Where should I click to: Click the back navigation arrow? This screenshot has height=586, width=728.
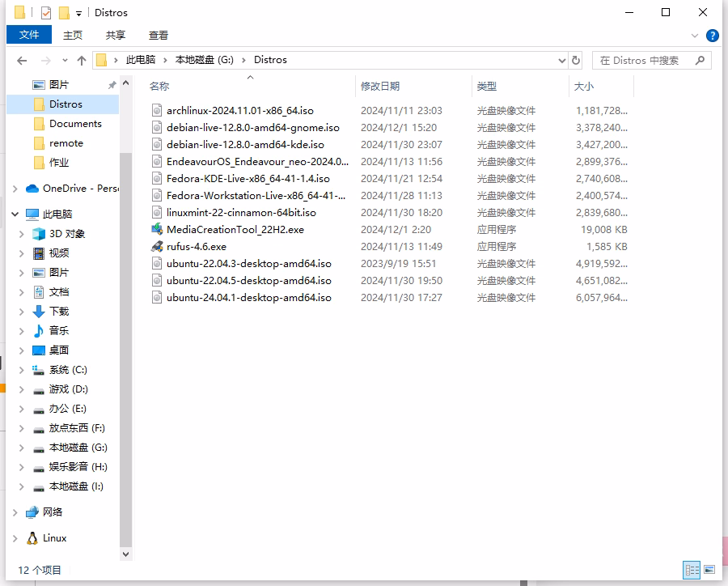tap(22, 61)
